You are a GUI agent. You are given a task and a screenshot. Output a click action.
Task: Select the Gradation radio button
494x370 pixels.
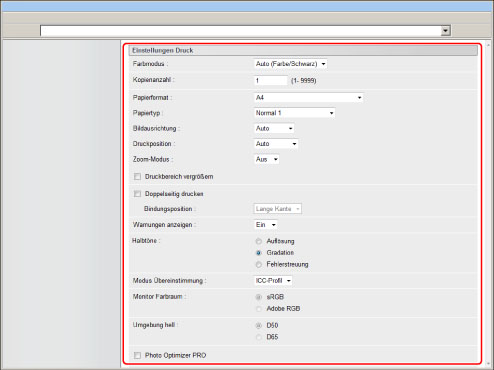(259, 253)
